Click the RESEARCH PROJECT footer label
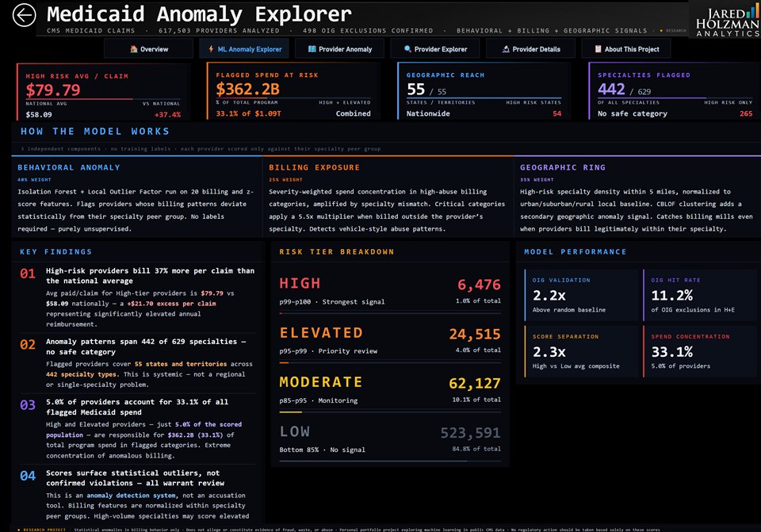The width and height of the screenshot is (761, 532). [x=44, y=530]
